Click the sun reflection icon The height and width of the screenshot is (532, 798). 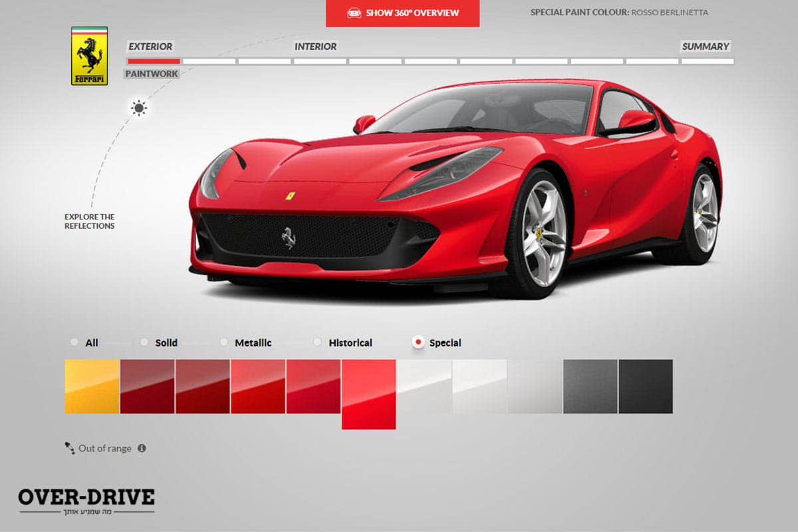coord(138,108)
